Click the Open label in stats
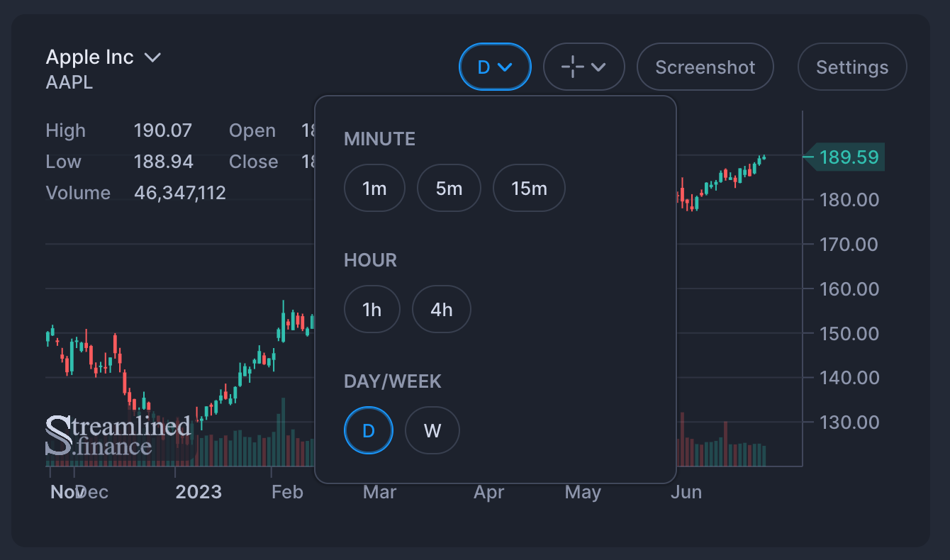The width and height of the screenshot is (950, 560). pos(252,130)
